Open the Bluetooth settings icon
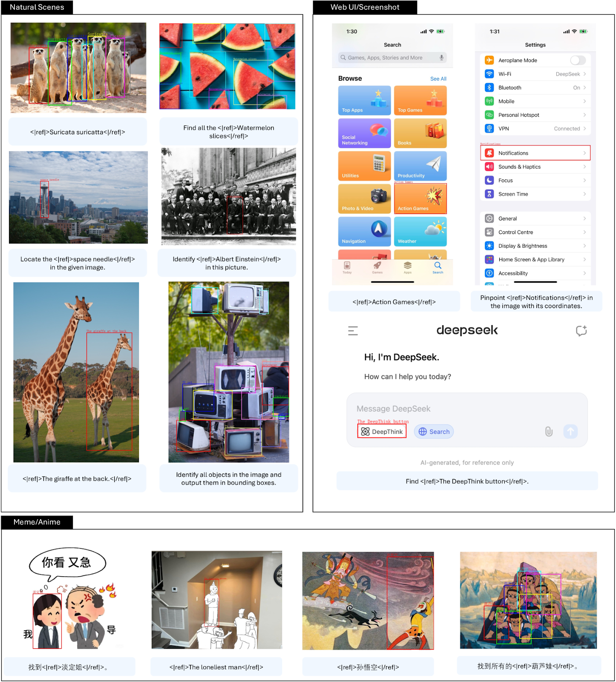 click(489, 87)
